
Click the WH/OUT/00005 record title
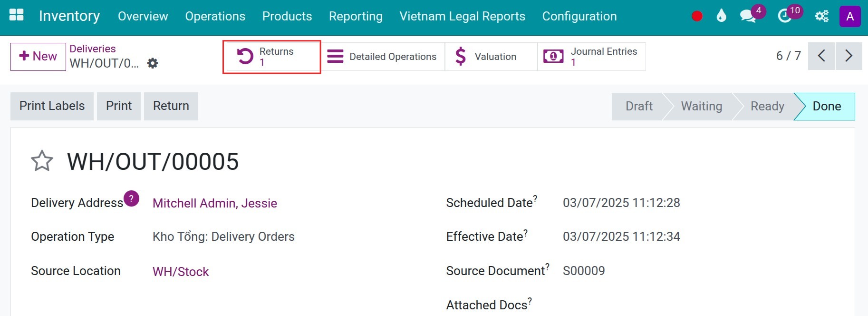point(153,161)
